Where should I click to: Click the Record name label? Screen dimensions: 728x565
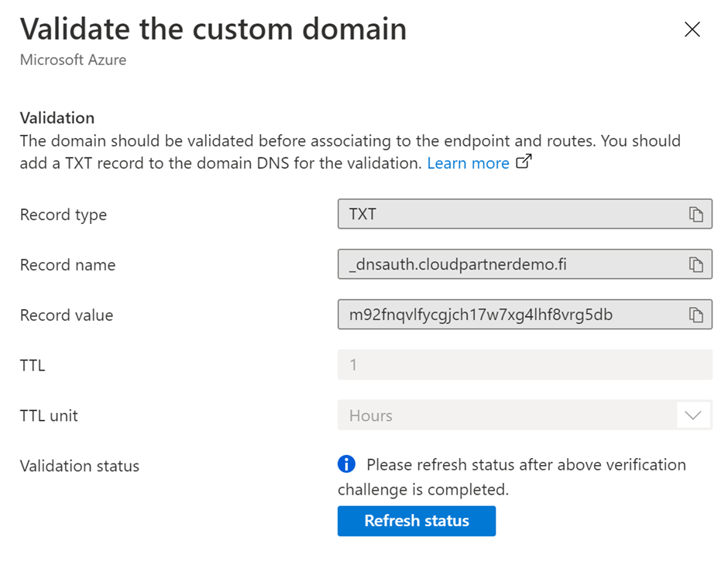(67, 265)
